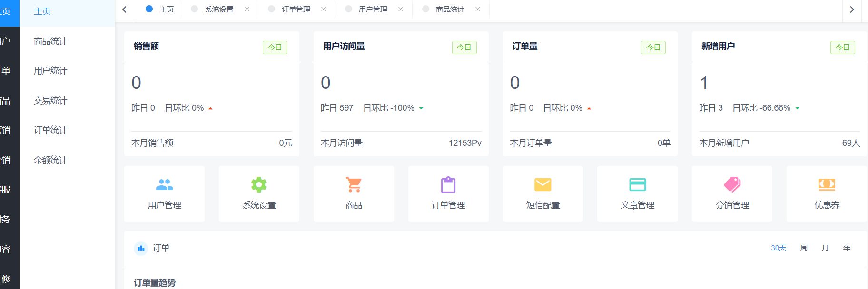Select the 30天 time range option
The image size is (868, 289).
779,248
